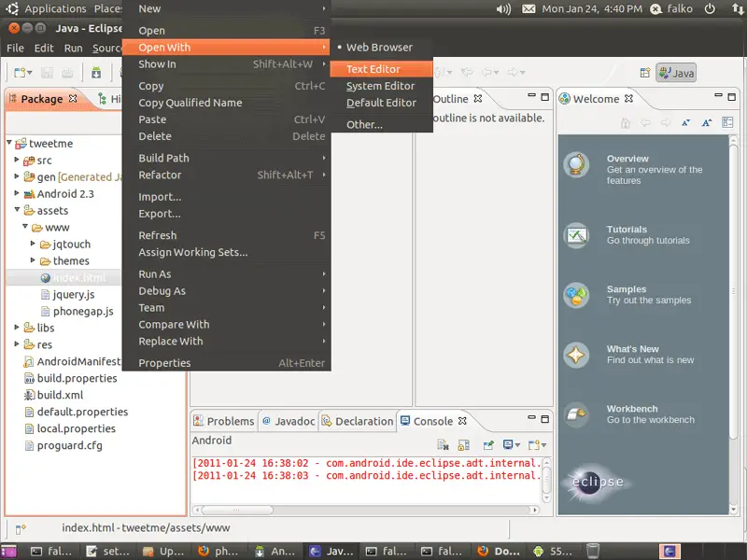Toggle Pin Console in Console toolbar
This screenshot has width=747, height=560.
488,445
